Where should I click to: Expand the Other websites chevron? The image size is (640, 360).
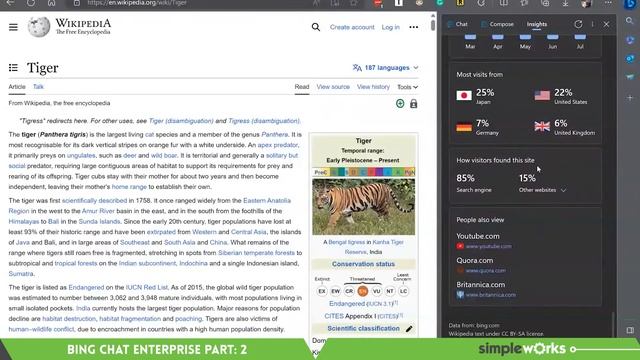pyautogui.click(x=563, y=190)
